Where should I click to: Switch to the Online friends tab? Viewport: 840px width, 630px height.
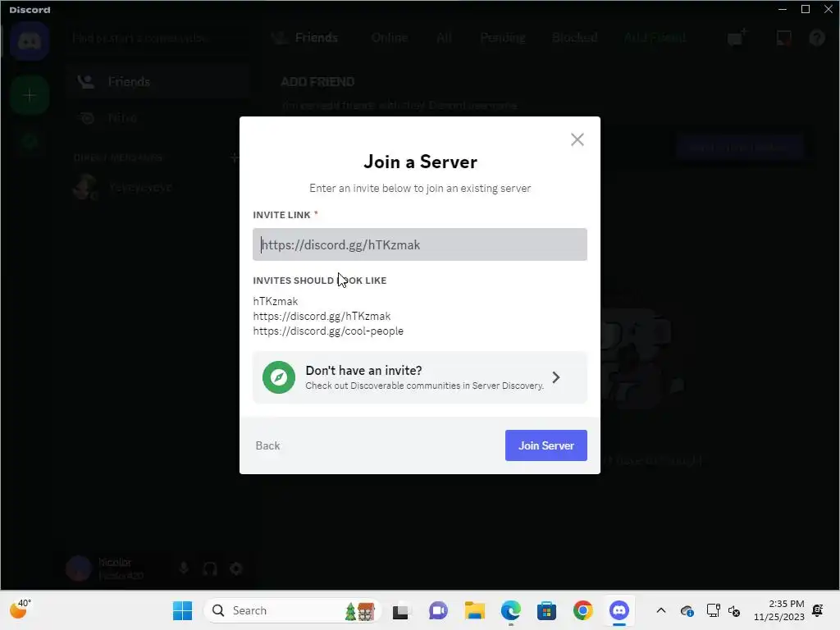(390, 38)
